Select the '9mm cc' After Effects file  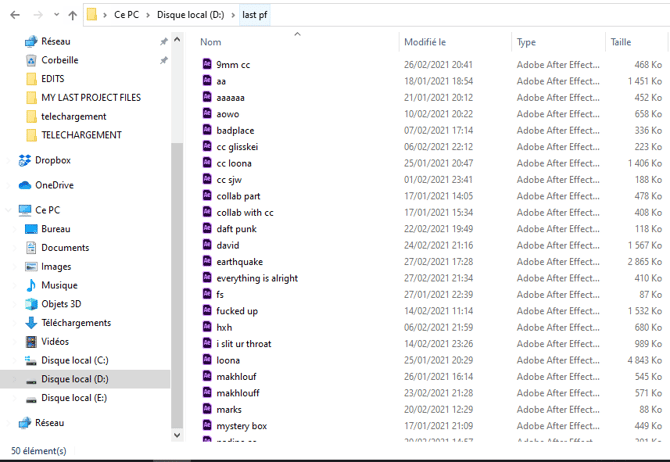[233, 65]
